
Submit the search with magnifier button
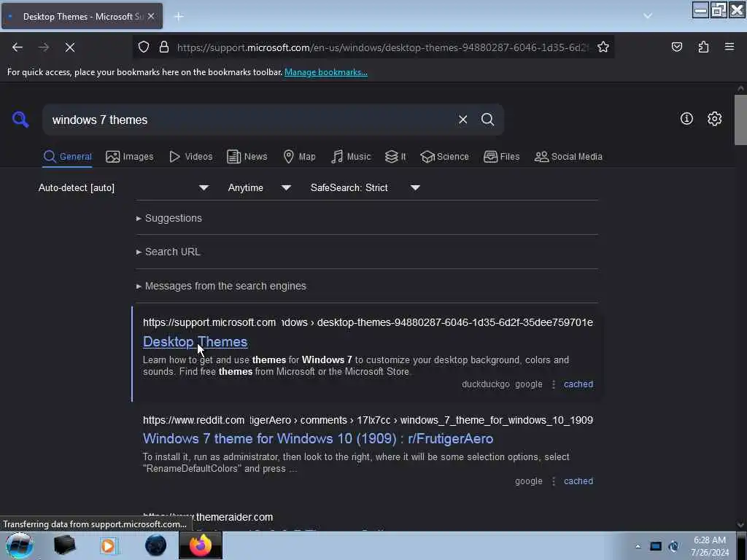[487, 120]
